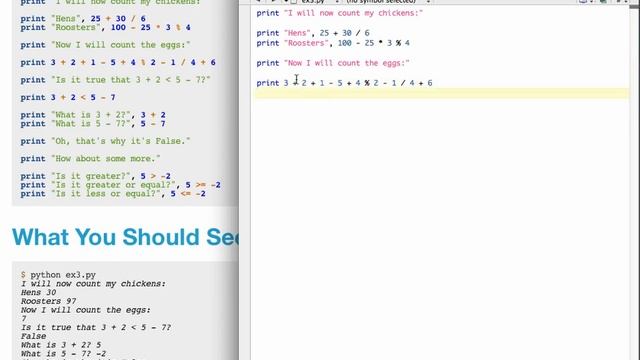Click web page code line print 3 + 2 < 5 - 7
Screen dimensions: 640x360
coord(68,98)
